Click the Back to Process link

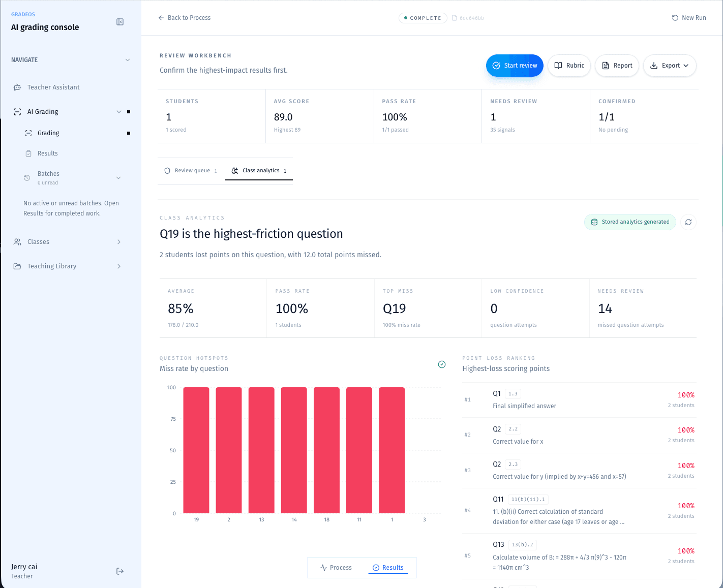[184, 18]
